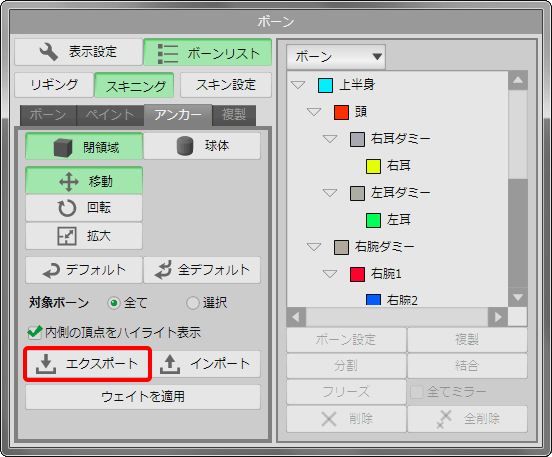Click the 全デフォルト button

[x=202, y=270]
